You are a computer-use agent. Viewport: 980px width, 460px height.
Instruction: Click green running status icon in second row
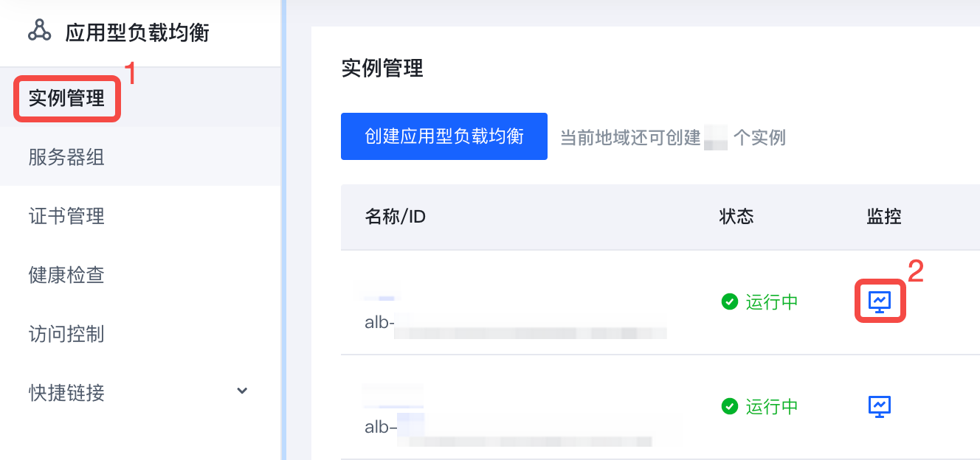coord(730,406)
